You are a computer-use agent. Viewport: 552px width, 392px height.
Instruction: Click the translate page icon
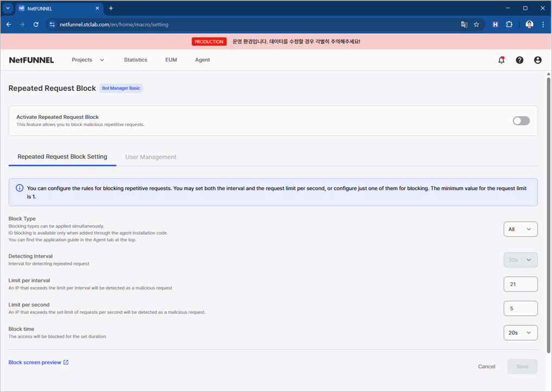464,24
